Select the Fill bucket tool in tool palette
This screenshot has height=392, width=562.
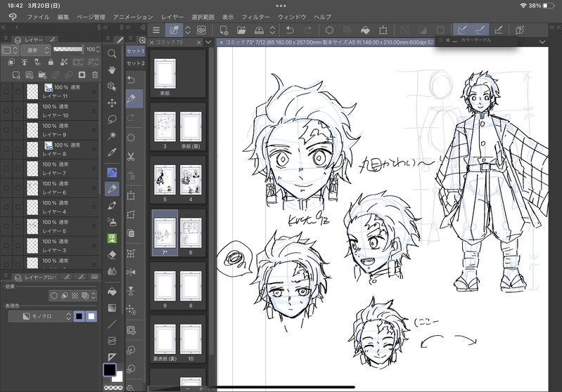pos(112,292)
